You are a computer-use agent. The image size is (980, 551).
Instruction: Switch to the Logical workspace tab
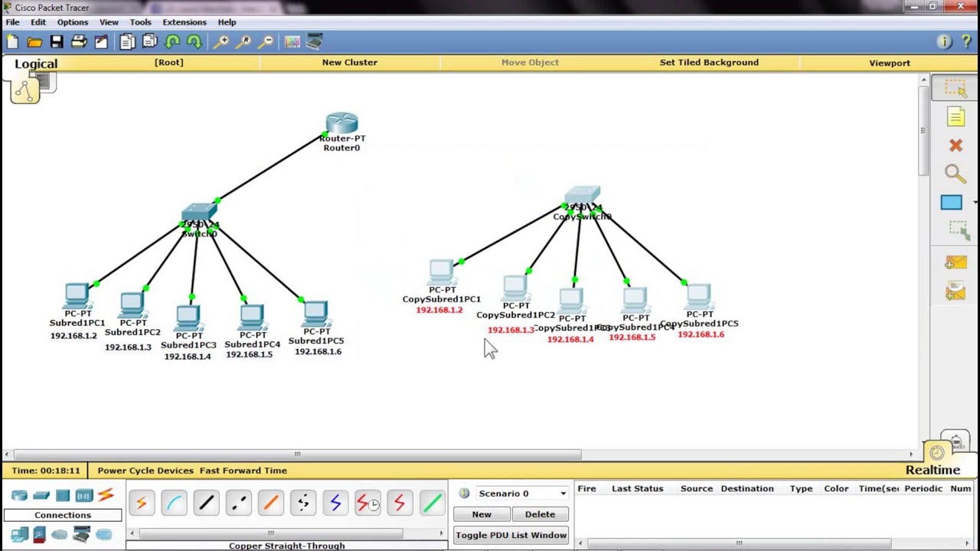(36, 64)
